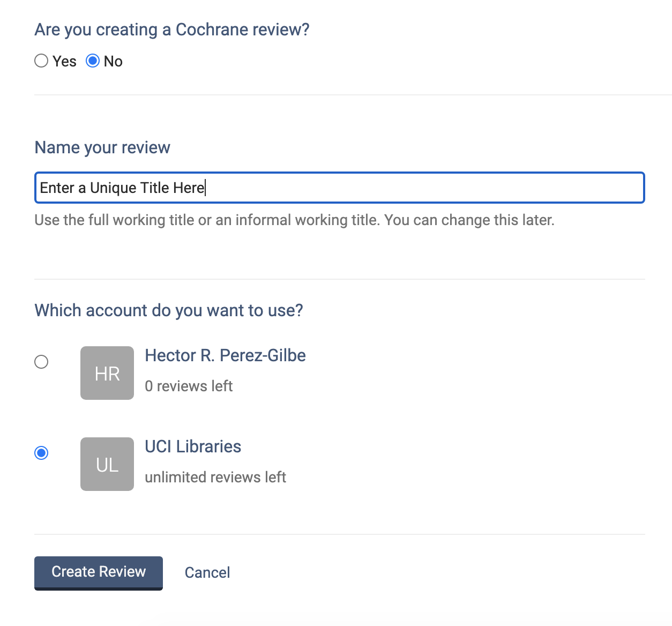Click the 'Yes' option label text
Image resolution: width=672 pixels, height=626 pixels.
64,62
